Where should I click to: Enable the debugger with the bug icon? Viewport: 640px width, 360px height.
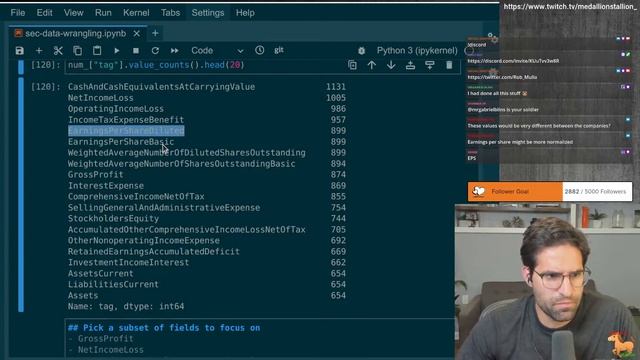[362, 51]
